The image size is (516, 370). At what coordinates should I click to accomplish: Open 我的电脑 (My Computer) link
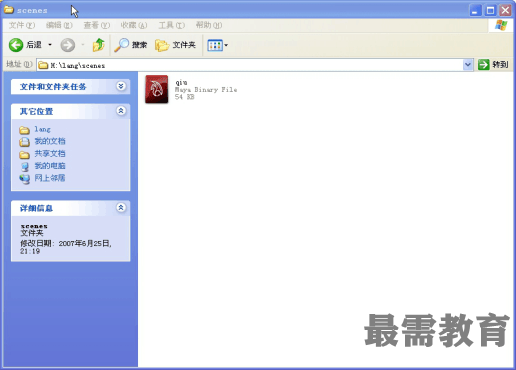pyautogui.click(x=50, y=166)
